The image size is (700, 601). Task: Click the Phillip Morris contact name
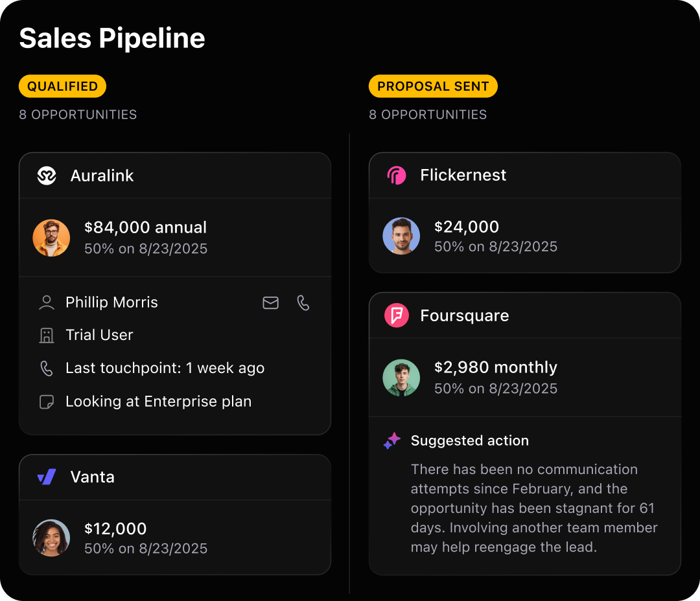pyautogui.click(x=111, y=302)
